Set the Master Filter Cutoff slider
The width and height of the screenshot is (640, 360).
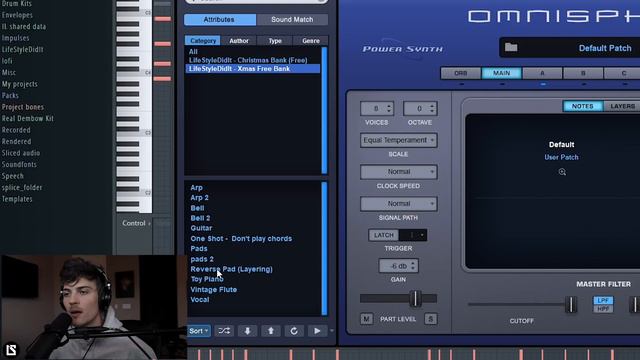[571, 304]
